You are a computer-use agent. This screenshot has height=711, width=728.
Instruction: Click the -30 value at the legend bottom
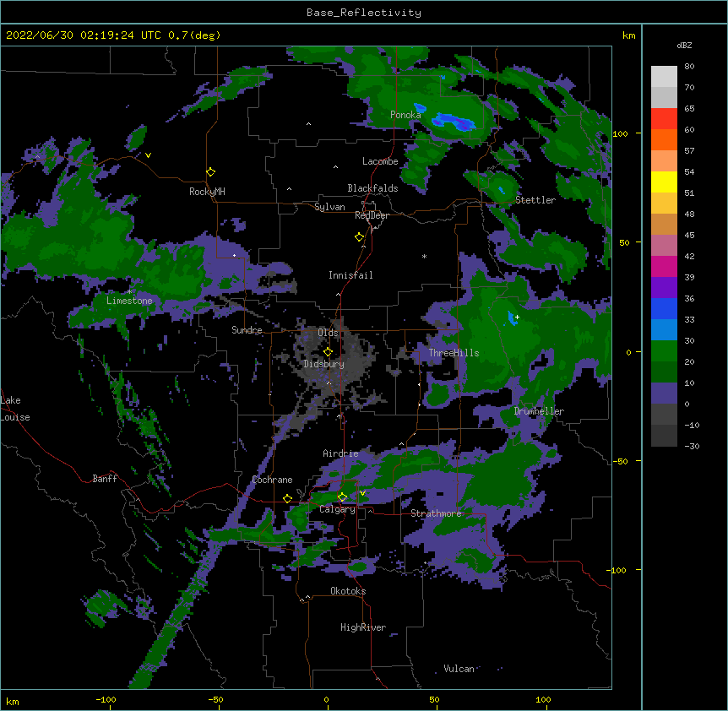[692, 447]
